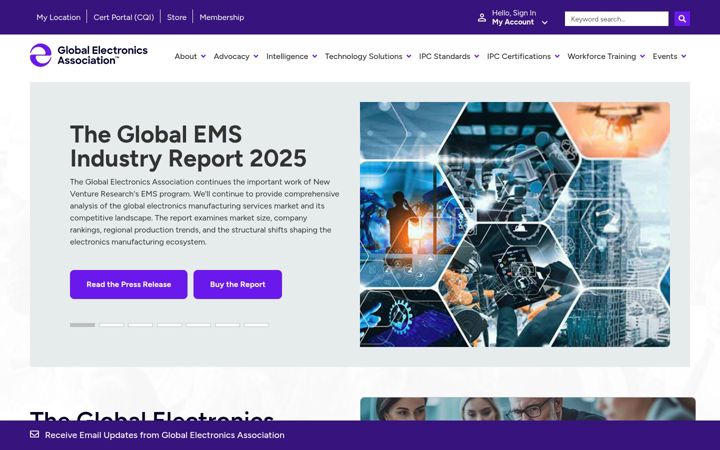
Task: Expand the Intelligence menu chevron
Action: (315, 56)
